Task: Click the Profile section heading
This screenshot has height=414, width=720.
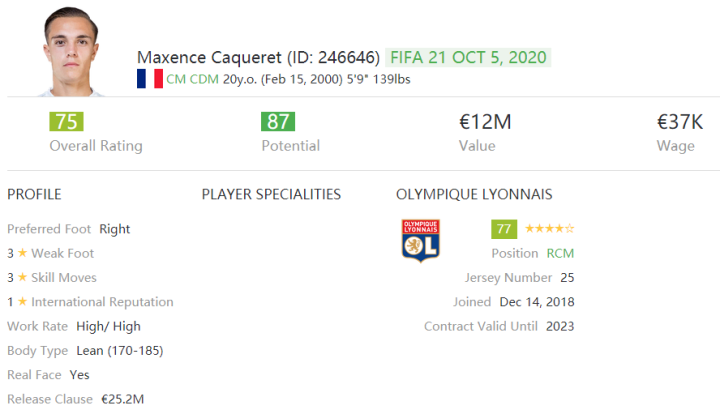Action: [x=34, y=194]
